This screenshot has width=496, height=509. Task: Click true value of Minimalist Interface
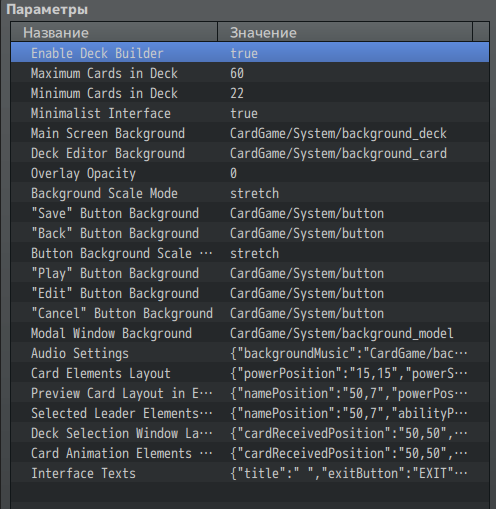[244, 113]
